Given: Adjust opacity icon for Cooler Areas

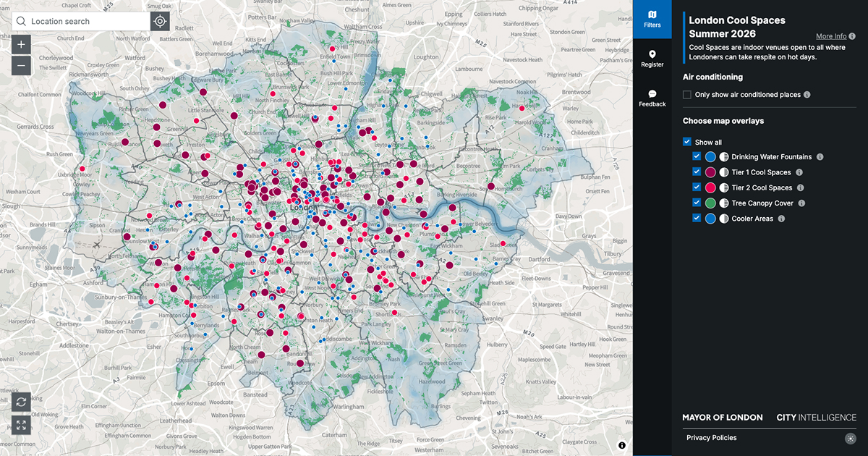Looking at the screenshot, I should tap(723, 219).
